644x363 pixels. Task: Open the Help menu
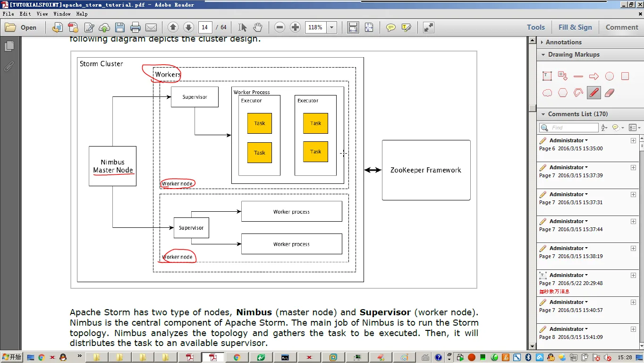[x=82, y=14]
